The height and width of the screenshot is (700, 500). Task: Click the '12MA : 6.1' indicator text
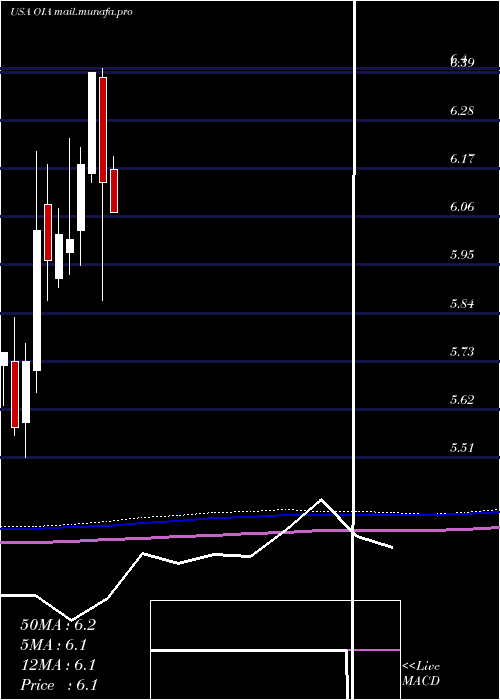point(58,665)
